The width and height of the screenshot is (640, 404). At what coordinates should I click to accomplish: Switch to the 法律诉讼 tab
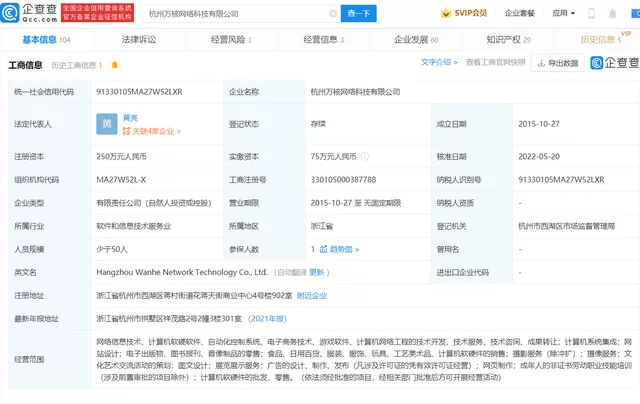coord(139,40)
